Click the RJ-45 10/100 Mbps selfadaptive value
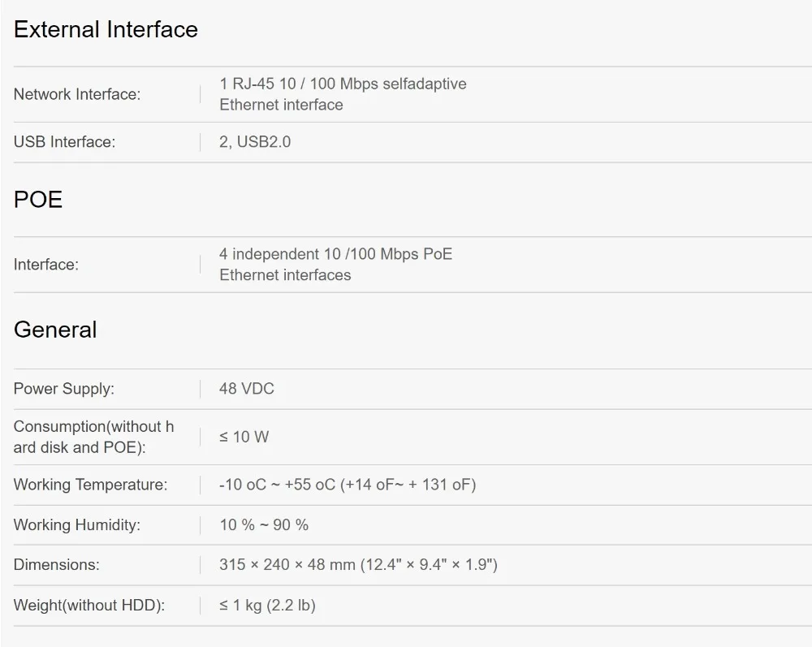Viewport: 812px width, 647px height. coord(342,94)
